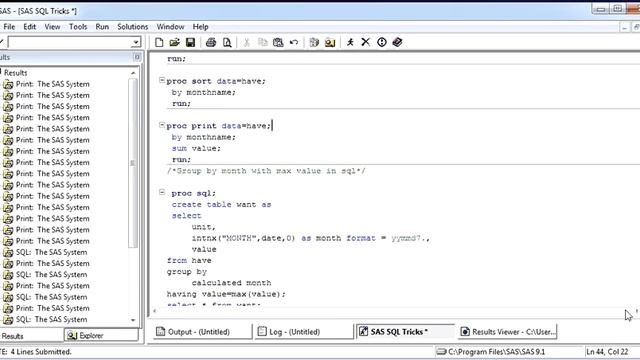Click the current folder path in status bar
Viewport: 640px width, 360px height.
[497, 352]
